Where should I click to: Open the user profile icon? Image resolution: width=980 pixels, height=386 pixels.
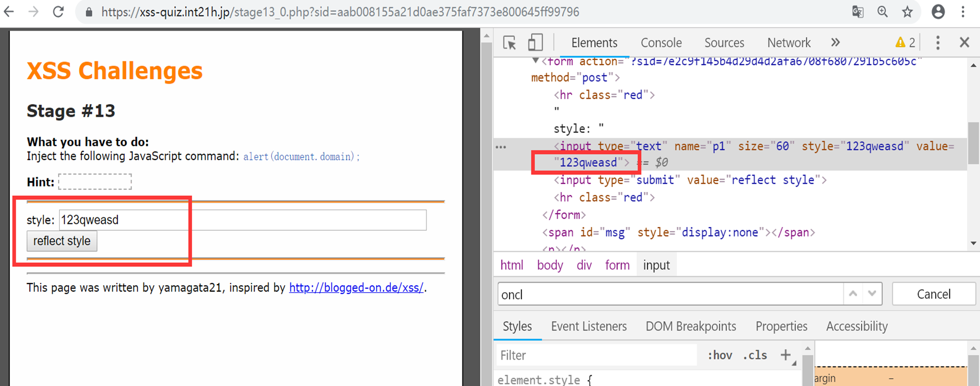point(938,12)
